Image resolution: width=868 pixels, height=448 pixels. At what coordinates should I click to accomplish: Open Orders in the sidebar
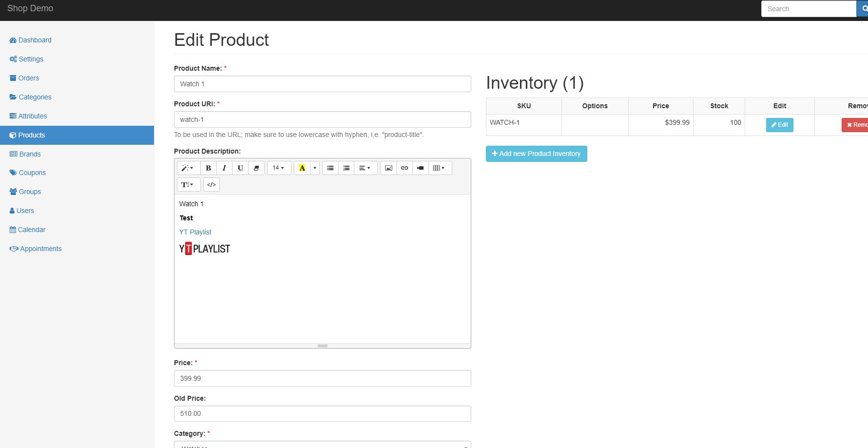[28, 78]
